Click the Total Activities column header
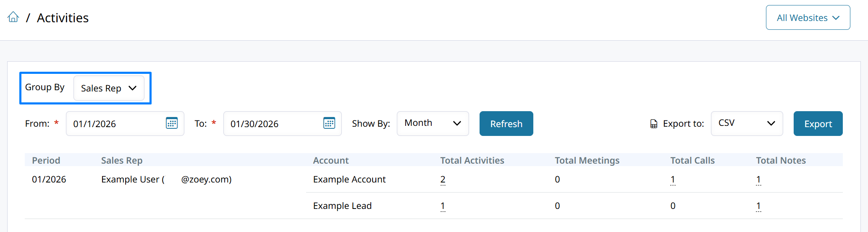Viewport: 868px width, 232px height. [472, 160]
